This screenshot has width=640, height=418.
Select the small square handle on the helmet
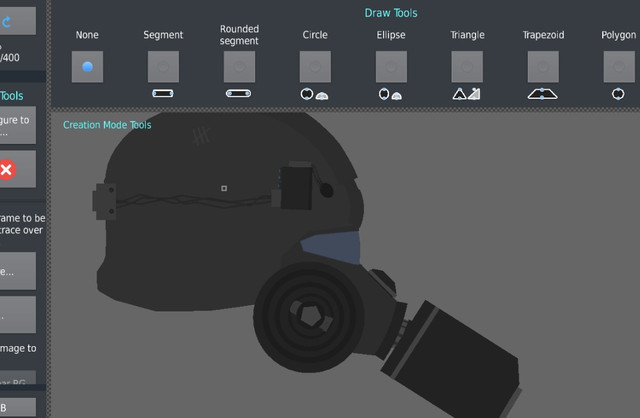click(224, 188)
